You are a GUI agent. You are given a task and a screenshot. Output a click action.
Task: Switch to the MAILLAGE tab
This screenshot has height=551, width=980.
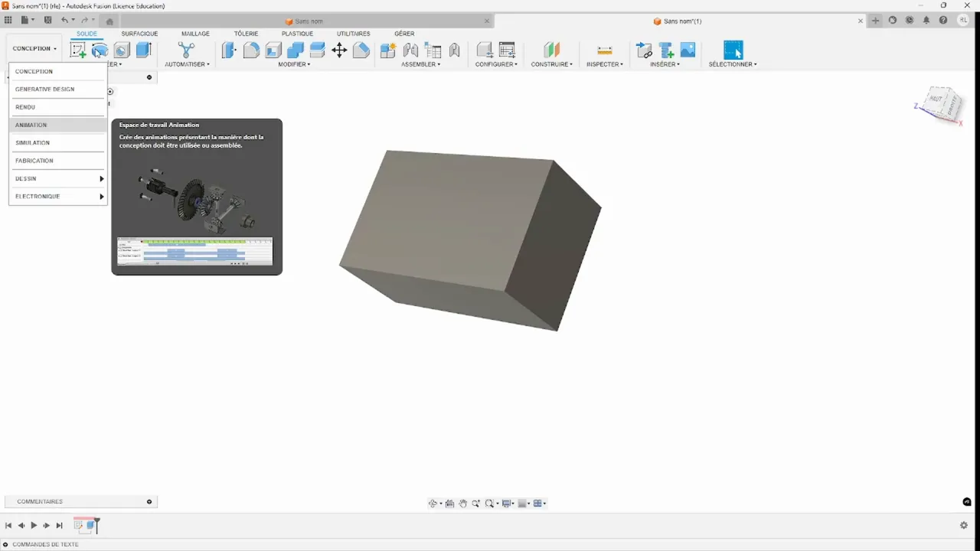[195, 34]
